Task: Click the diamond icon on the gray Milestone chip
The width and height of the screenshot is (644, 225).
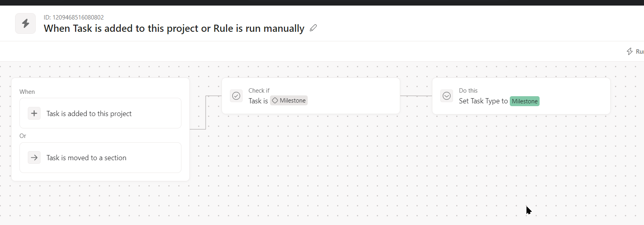Action: 275,101
